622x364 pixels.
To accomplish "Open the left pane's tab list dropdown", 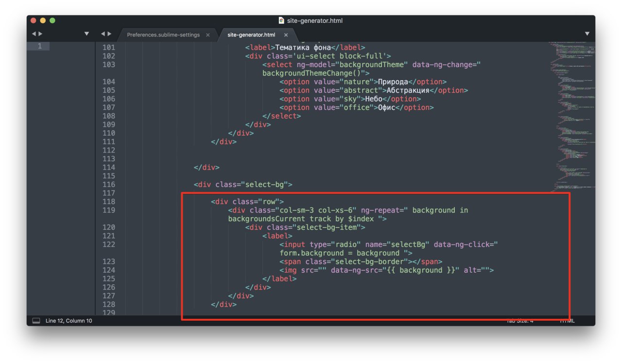I will (x=86, y=34).
